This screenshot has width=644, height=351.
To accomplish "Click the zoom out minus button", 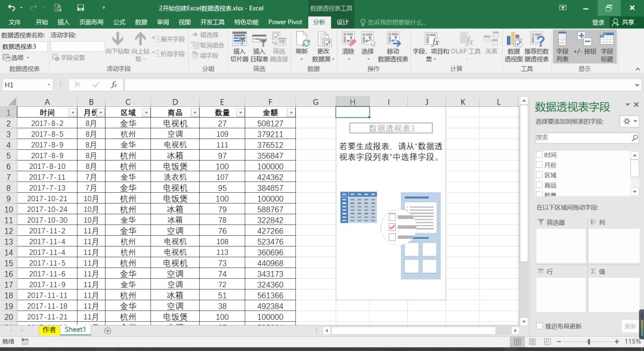I will pos(559,341).
